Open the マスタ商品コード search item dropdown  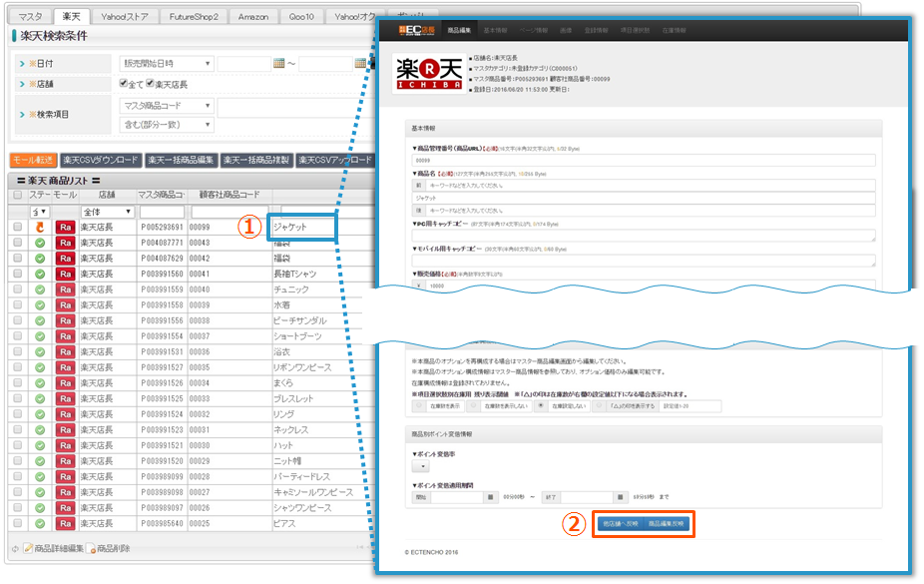167,106
